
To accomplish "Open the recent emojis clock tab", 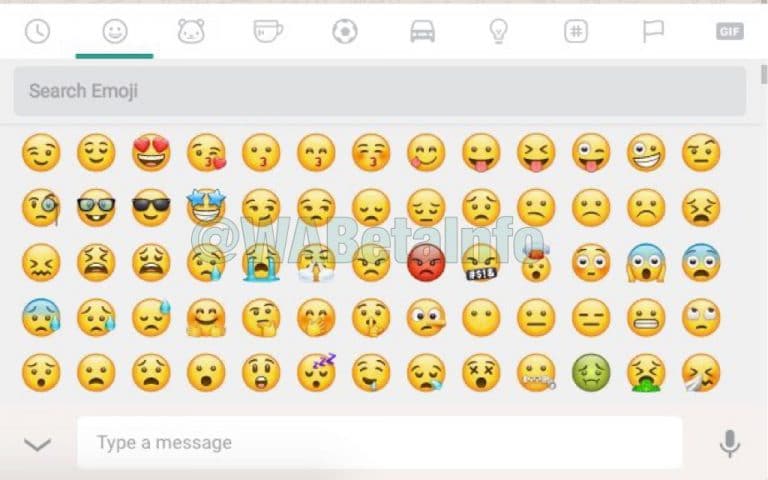I will [x=38, y=32].
